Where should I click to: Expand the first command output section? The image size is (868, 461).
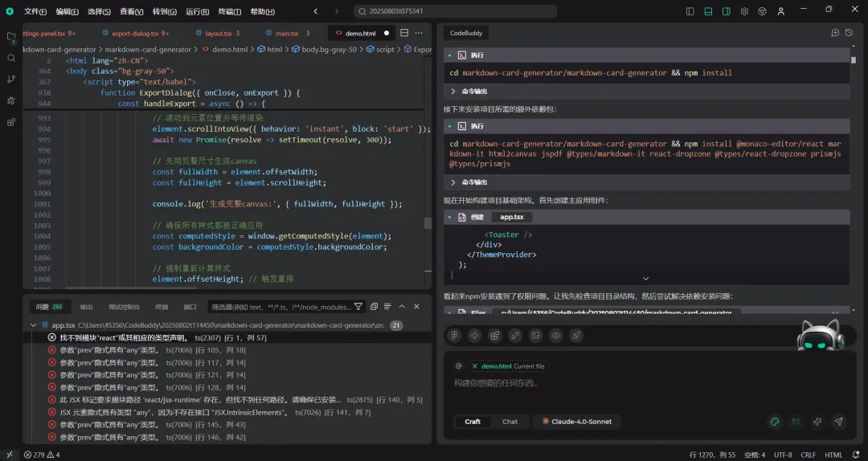tap(452, 91)
